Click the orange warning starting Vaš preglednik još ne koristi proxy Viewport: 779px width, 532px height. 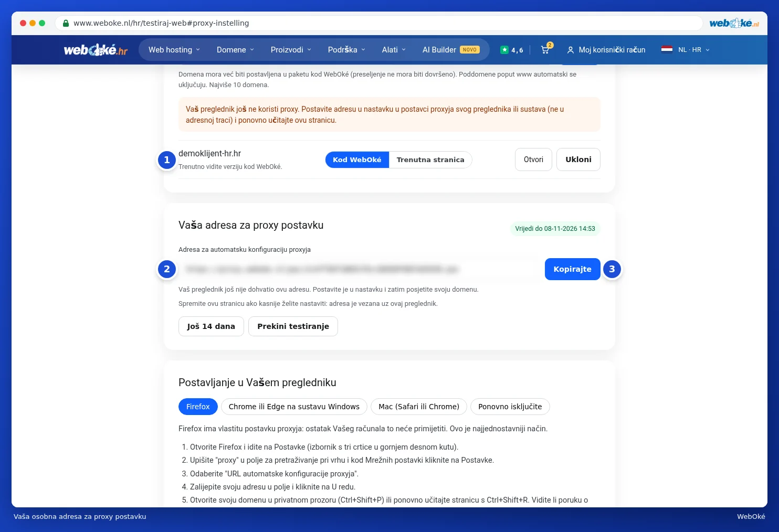click(389, 114)
